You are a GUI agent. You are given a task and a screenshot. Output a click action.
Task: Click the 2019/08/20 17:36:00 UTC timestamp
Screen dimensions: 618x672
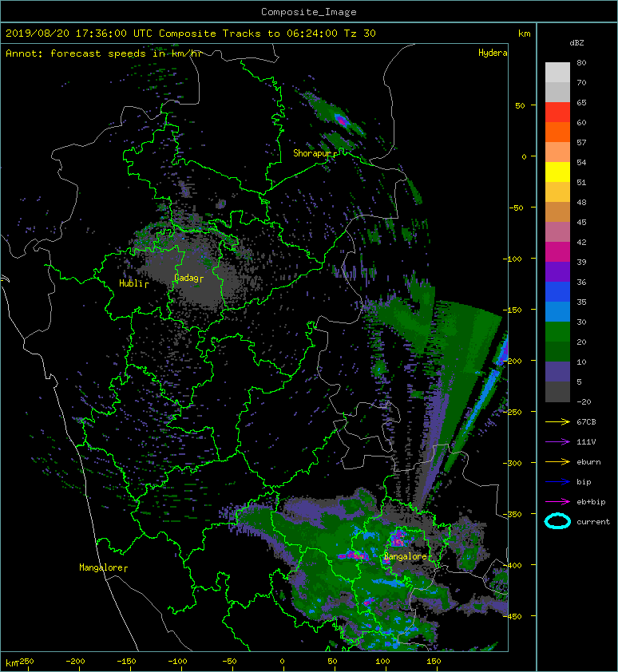point(79,34)
